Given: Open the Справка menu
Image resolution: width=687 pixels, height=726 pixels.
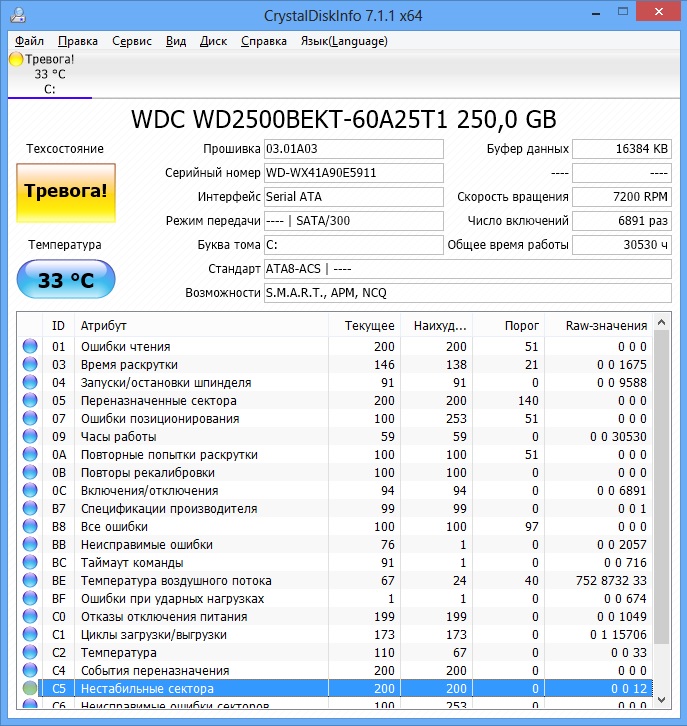Looking at the screenshot, I should click(x=264, y=41).
